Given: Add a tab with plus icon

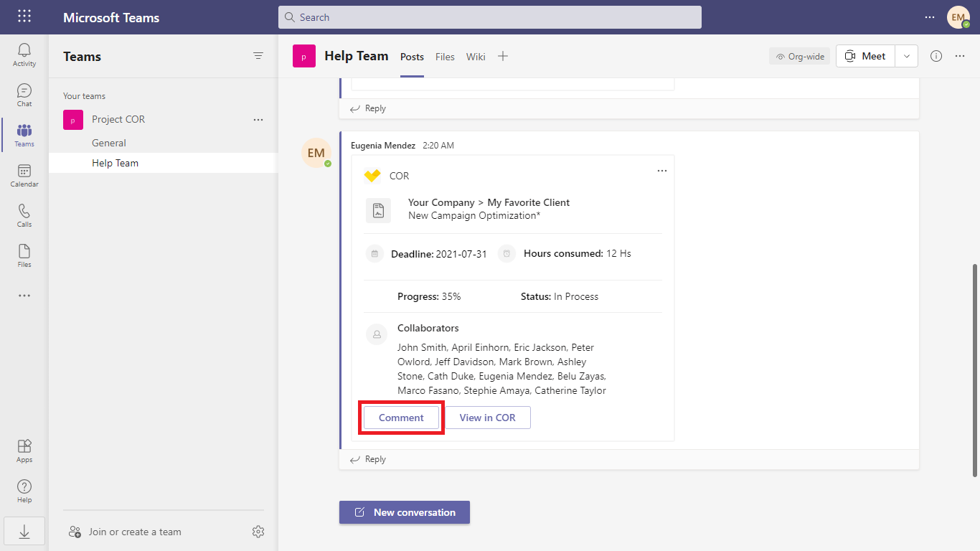Looking at the screenshot, I should point(503,56).
